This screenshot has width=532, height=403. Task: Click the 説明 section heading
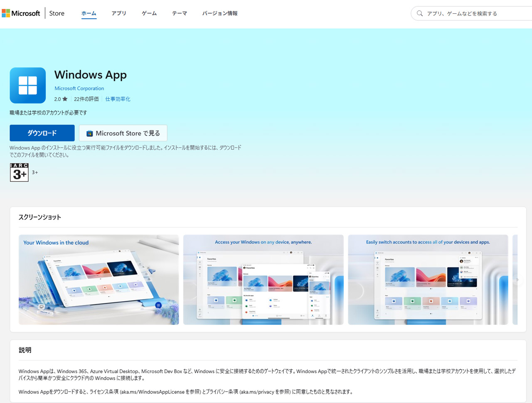pos(25,350)
